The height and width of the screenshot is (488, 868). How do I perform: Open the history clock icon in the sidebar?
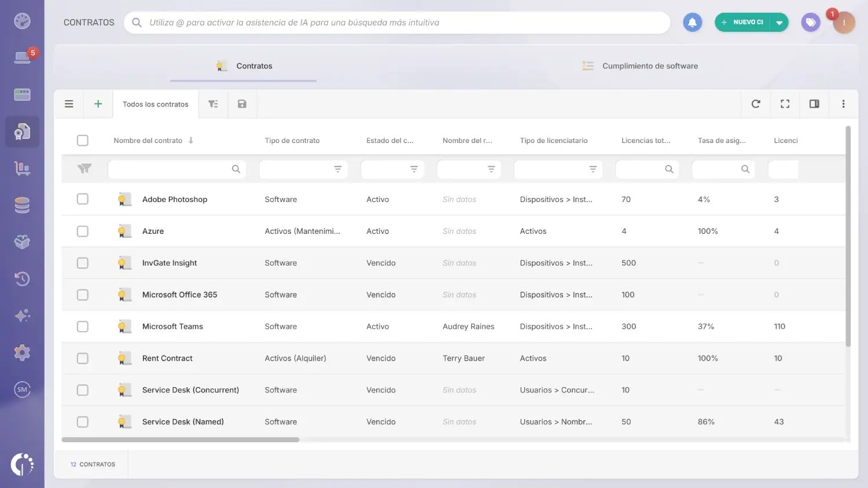pos(22,279)
